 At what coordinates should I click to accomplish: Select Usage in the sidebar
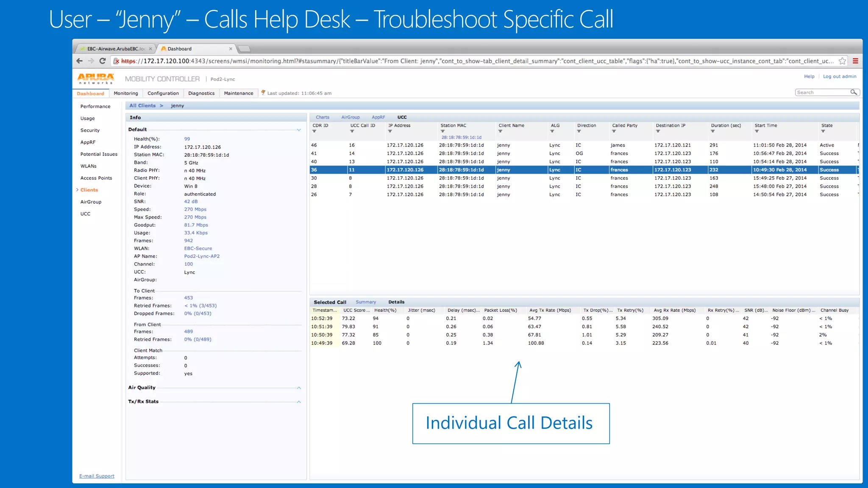pyautogui.click(x=88, y=118)
